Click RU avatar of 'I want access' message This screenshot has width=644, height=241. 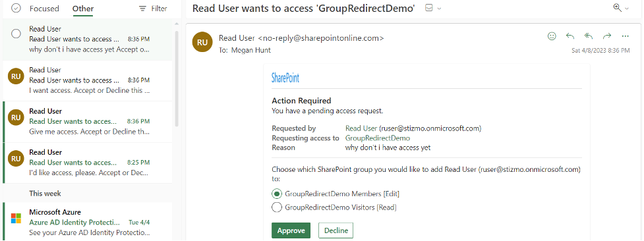tap(16, 76)
